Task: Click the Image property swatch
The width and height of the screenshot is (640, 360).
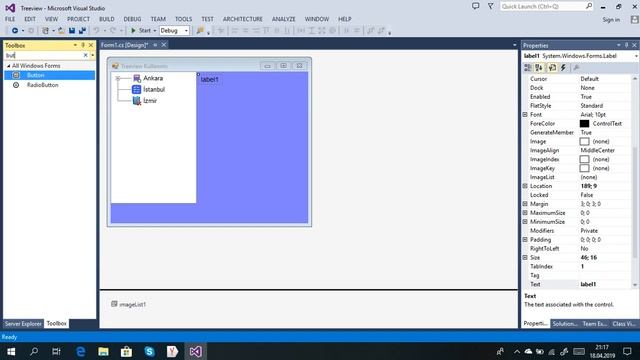Action: pyautogui.click(x=584, y=141)
